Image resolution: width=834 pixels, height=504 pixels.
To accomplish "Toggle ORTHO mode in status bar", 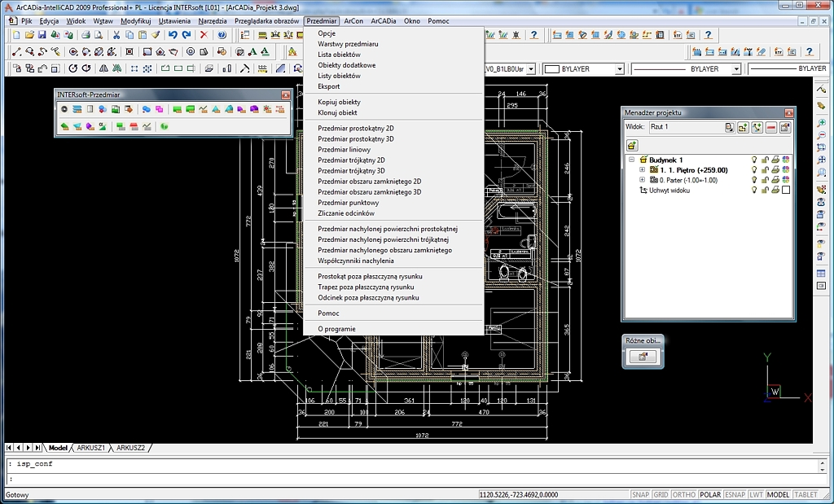I will click(683, 494).
